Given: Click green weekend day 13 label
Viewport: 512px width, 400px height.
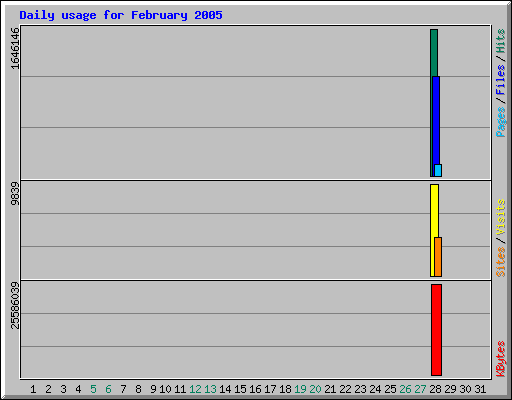Looking at the screenshot, I should (x=210, y=389).
